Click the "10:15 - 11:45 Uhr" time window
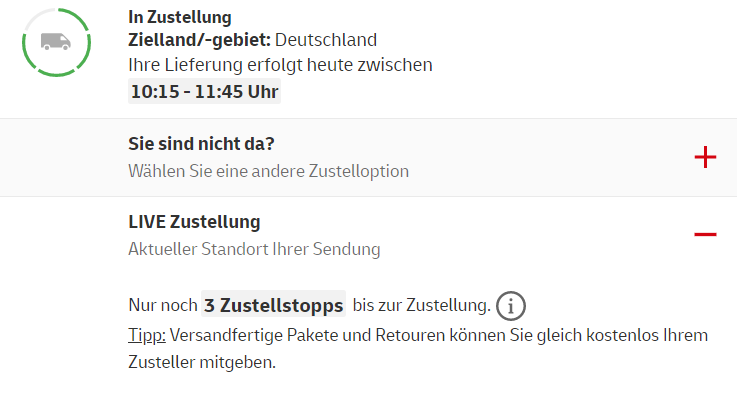737x405 pixels. click(204, 92)
